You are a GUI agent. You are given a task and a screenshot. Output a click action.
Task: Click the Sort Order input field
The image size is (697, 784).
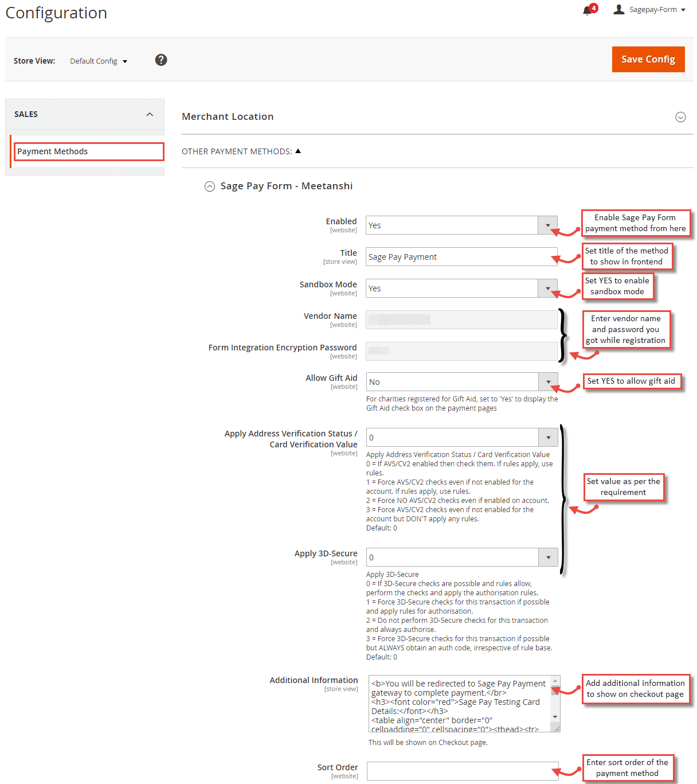pyautogui.click(x=463, y=771)
